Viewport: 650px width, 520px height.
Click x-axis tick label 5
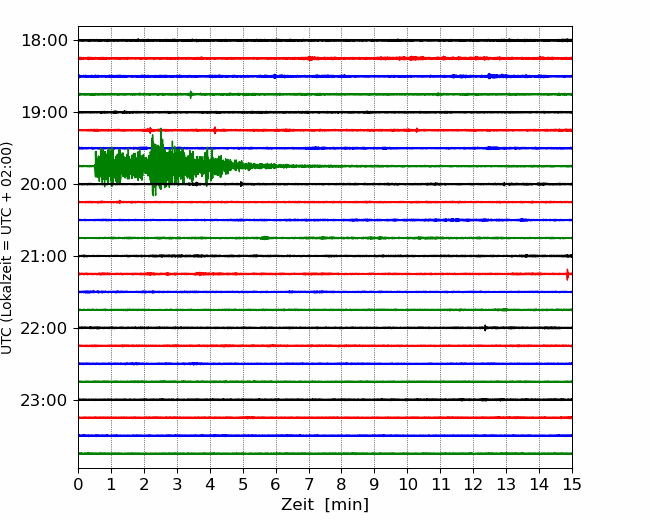tap(243, 484)
